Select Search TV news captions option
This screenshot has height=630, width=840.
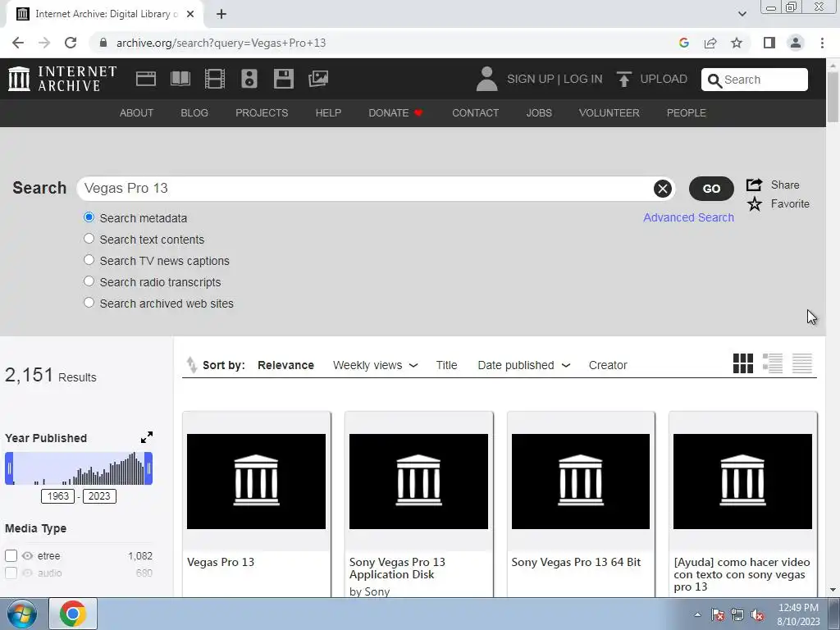[x=89, y=260]
